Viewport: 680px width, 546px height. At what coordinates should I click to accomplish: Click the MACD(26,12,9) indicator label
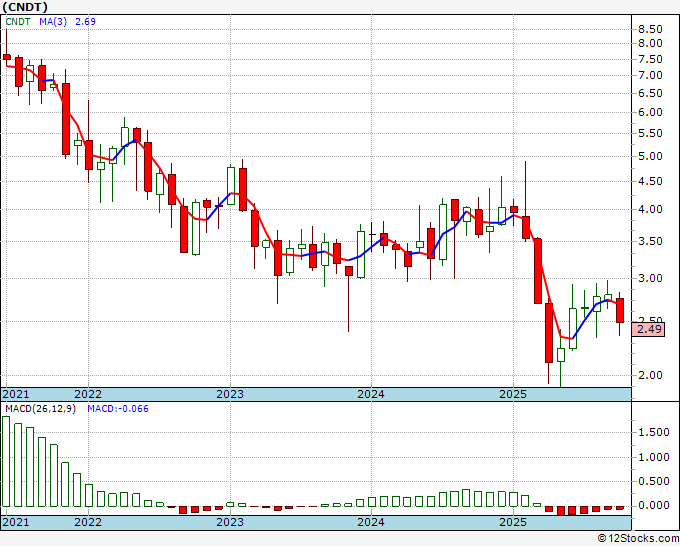pos(40,409)
